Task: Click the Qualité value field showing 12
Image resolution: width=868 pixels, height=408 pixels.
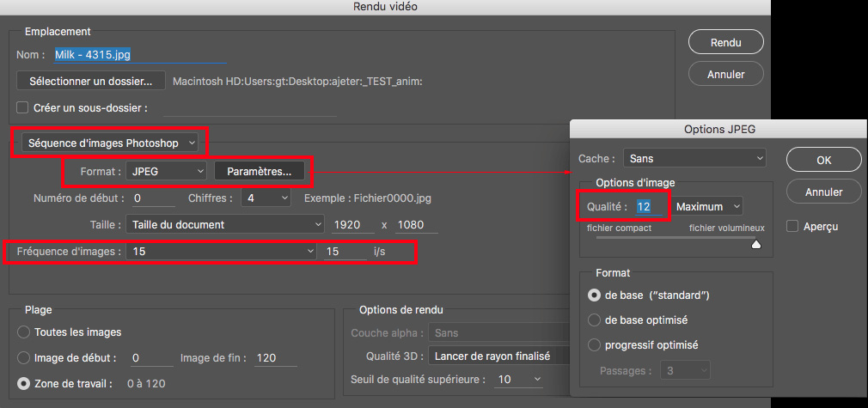Action: (649, 206)
